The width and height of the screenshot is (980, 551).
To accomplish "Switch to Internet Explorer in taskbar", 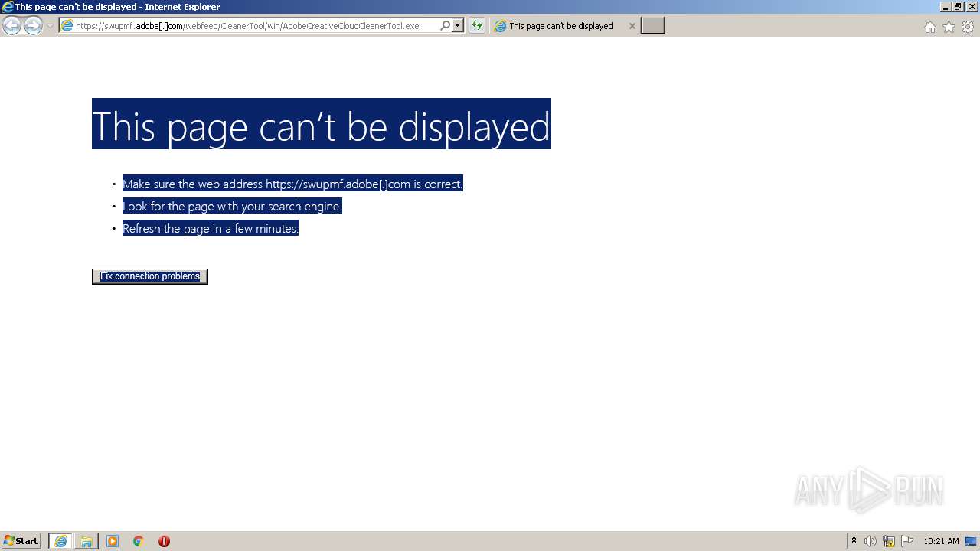I will (60, 541).
